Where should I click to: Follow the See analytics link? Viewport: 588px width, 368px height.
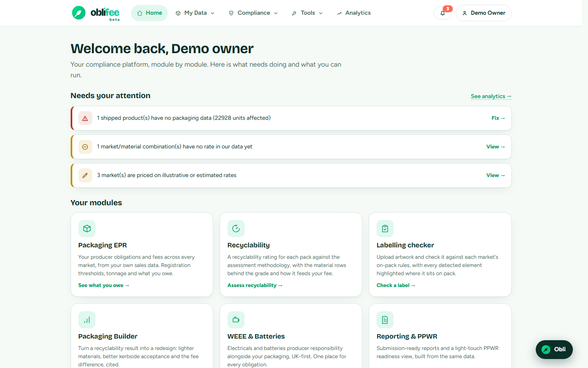coord(491,96)
